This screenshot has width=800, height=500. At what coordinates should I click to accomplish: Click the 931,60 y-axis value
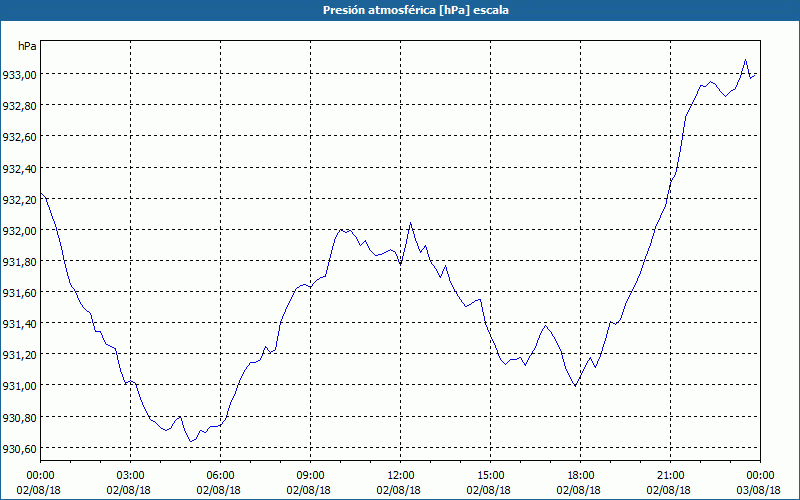point(19,293)
